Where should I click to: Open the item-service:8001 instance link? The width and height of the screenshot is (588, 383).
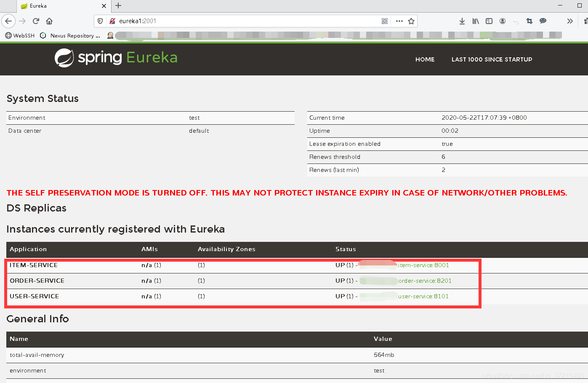pyautogui.click(x=423, y=265)
